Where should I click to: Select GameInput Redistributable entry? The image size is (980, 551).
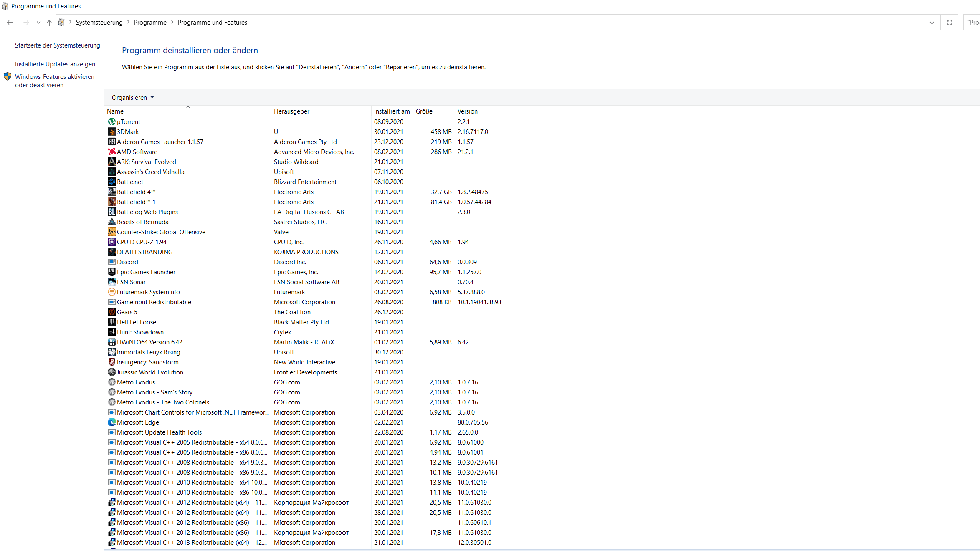[x=313, y=302]
